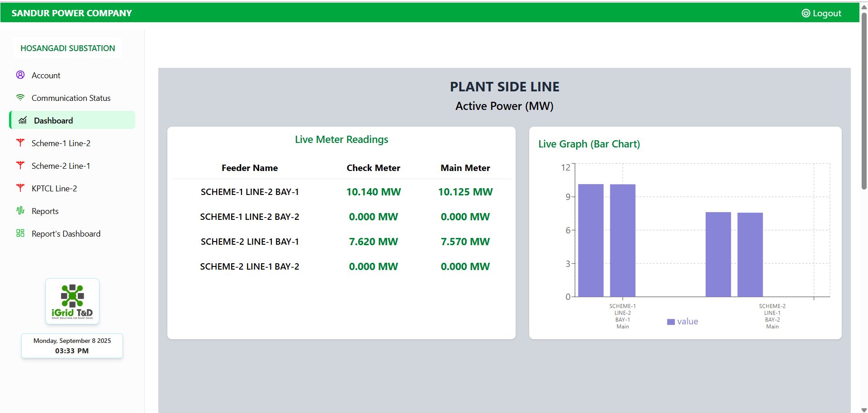Click the 'Main Meter' column header
The width and height of the screenshot is (868, 413).
(465, 168)
